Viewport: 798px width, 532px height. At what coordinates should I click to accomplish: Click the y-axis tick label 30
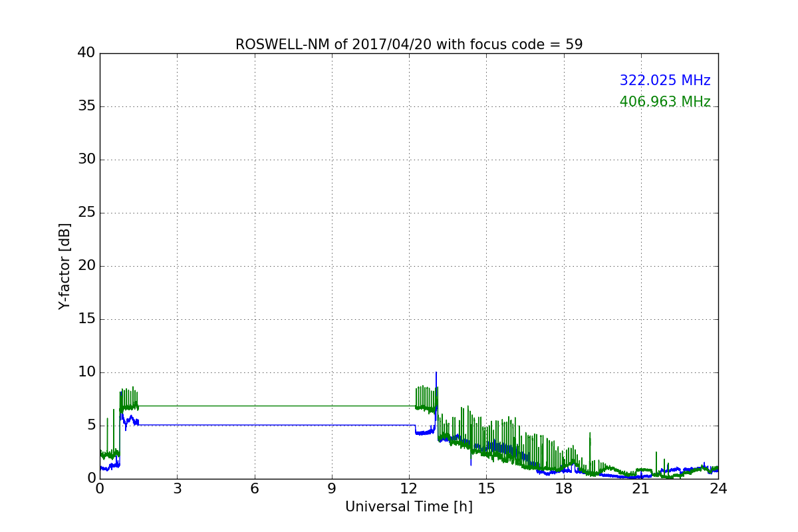coord(86,160)
